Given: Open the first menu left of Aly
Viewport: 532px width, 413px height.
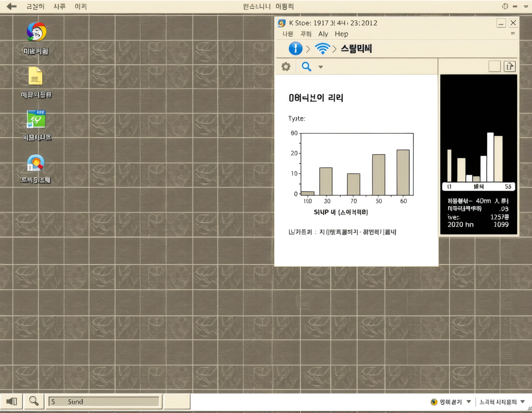Looking at the screenshot, I should coord(288,34).
